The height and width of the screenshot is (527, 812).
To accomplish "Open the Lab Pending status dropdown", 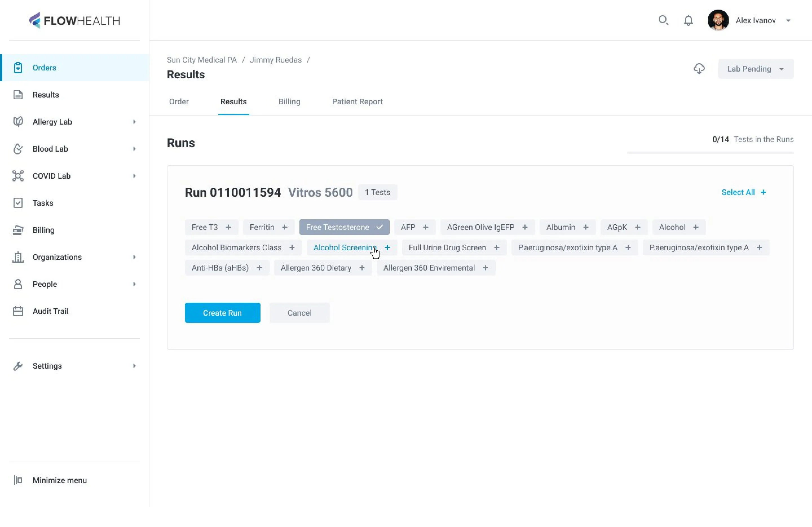I will pyautogui.click(x=756, y=69).
